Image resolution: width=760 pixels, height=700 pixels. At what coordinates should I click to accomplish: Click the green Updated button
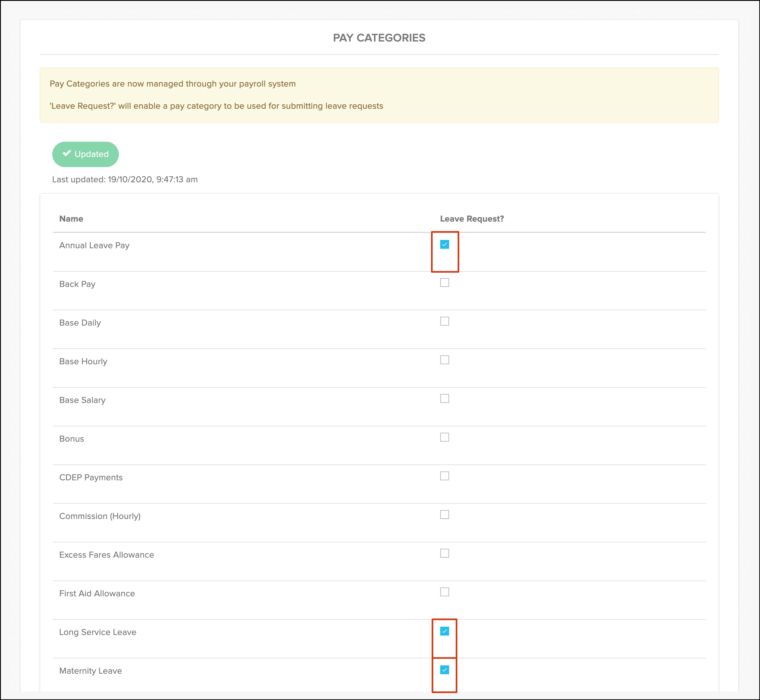coord(85,154)
